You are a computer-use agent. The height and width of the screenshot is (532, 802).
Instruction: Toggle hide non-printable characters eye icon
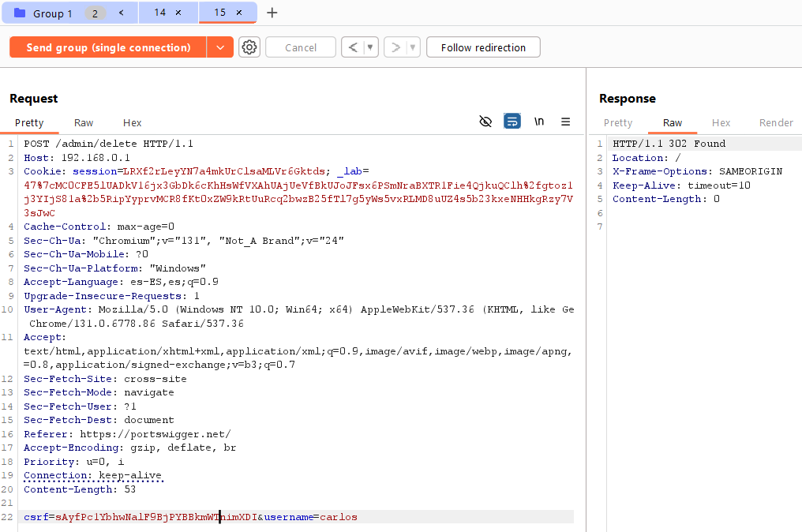click(x=485, y=122)
